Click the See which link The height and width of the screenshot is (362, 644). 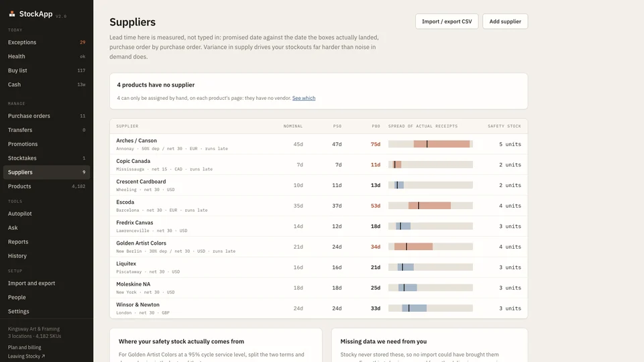coord(303,98)
